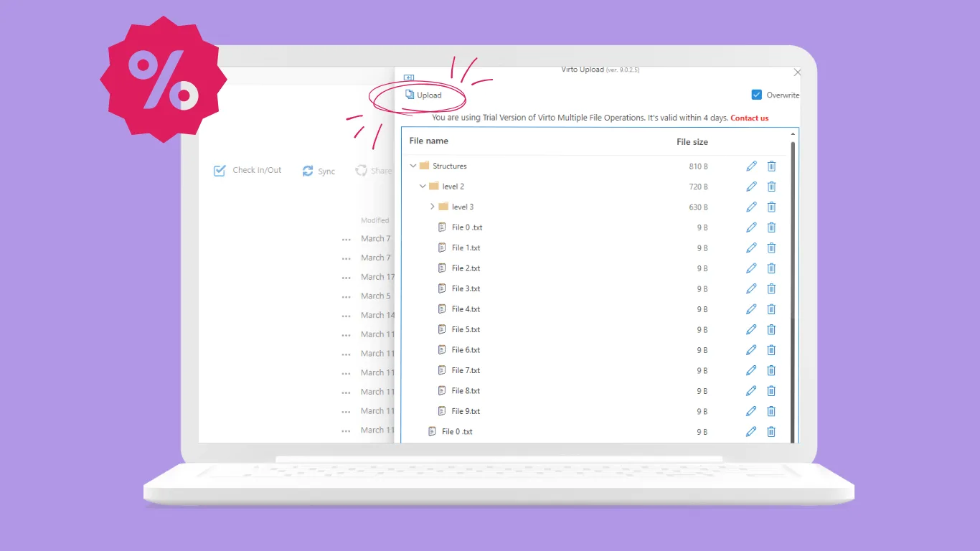Click the Upload icon in the Virto dialog
980x551 pixels.
coord(410,94)
